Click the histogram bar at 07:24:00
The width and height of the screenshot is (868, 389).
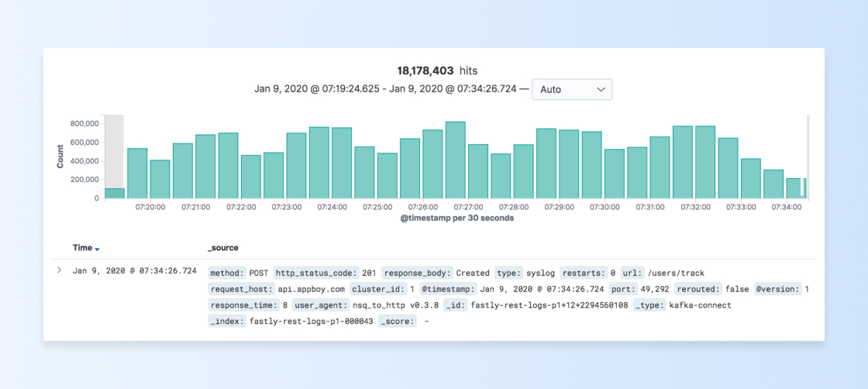[x=342, y=163]
